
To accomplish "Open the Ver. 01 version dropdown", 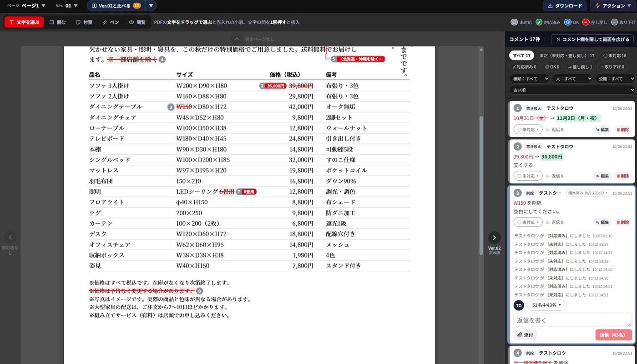I will pyautogui.click(x=66, y=6).
